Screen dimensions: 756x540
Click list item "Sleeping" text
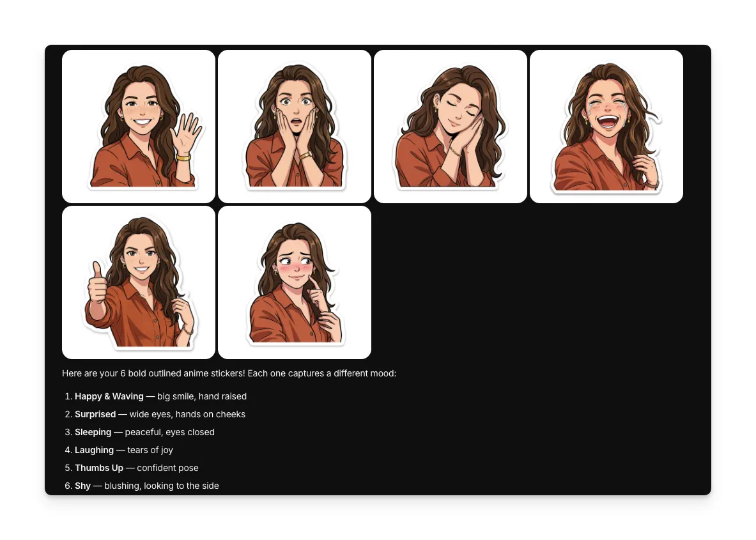coord(93,432)
